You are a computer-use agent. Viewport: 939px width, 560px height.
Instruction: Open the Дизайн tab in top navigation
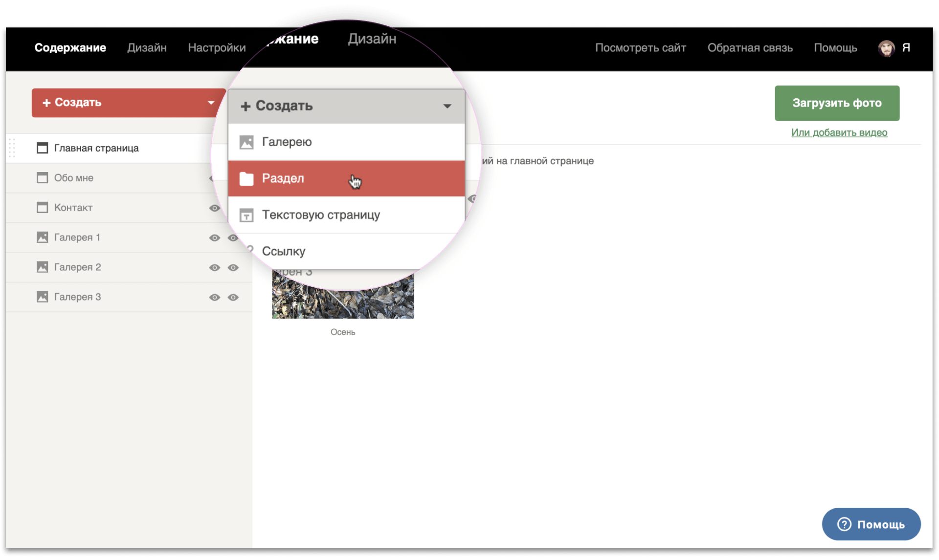pyautogui.click(x=147, y=48)
